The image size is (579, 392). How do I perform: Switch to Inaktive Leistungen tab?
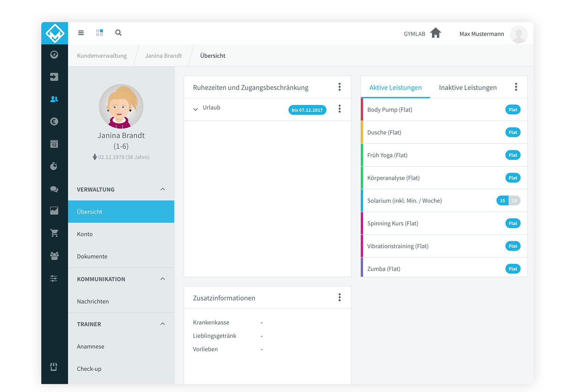[x=468, y=88]
